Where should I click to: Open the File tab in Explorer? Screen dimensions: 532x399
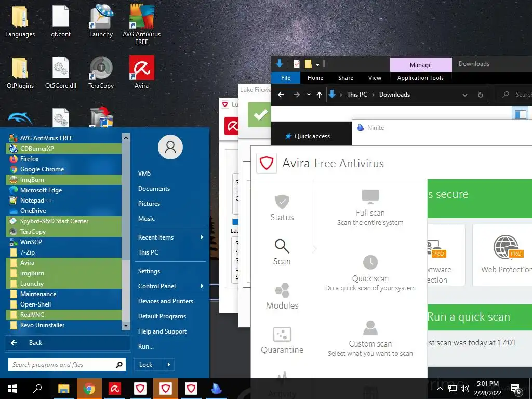click(x=286, y=78)
